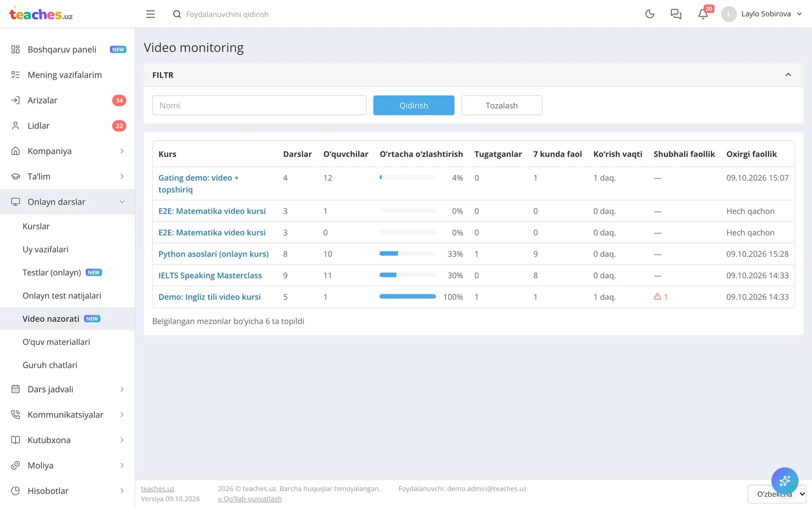The height and width of the screenshot is (508, 812).
Task: Open Uy vazifalari submenu item
Action: [45, 249]
